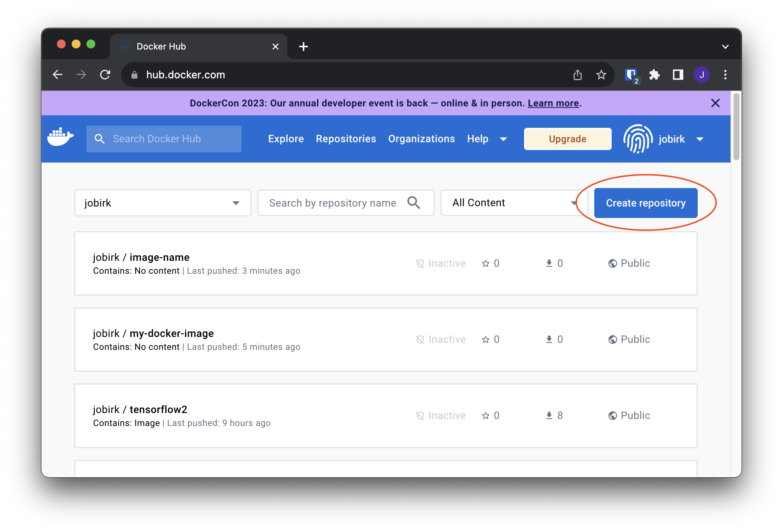Click the Bitwarden extension icon
Image resolution: width=783 pixels, height=532 pixels.
[x=631, y=75]
